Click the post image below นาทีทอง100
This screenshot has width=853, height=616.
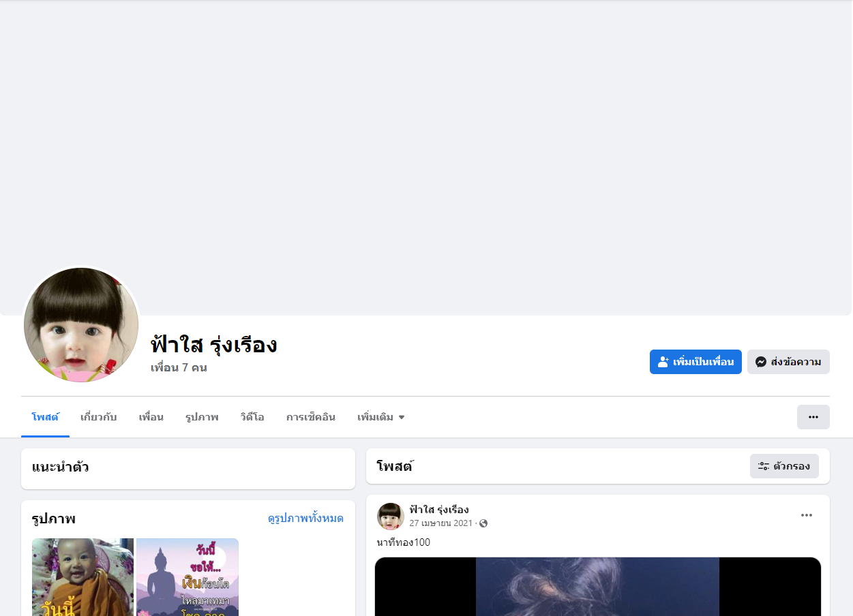coord(598,587)
